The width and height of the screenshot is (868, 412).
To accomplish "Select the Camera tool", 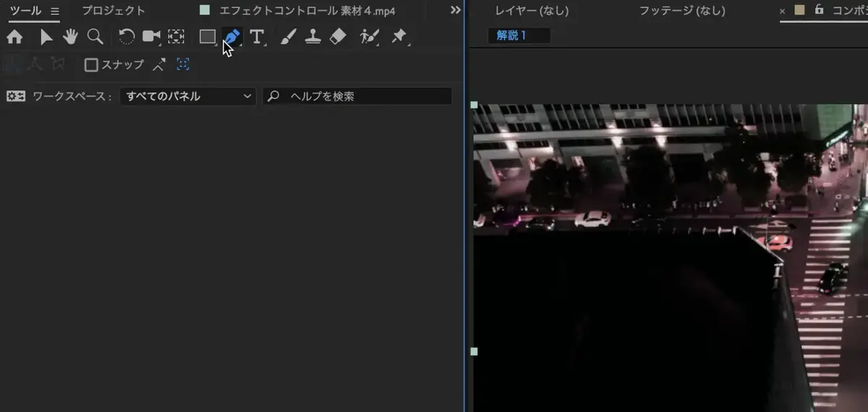I will [x=151, y=37].
